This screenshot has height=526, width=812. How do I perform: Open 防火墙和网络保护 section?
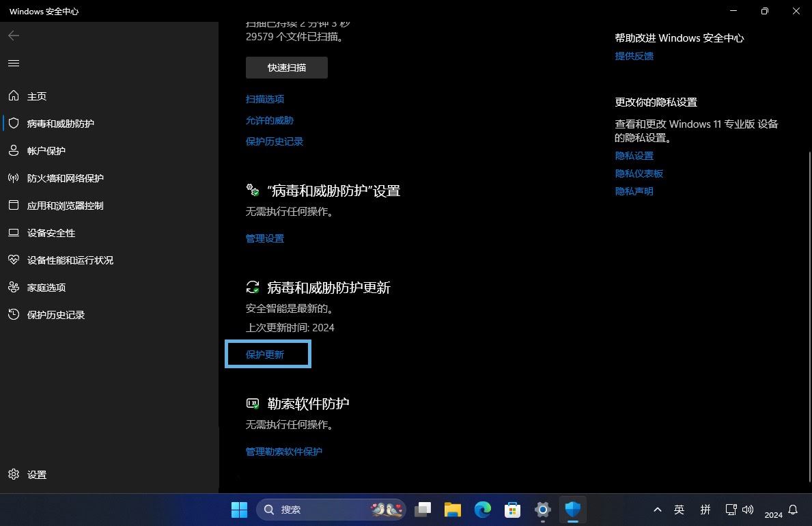(x=66, y=178)
